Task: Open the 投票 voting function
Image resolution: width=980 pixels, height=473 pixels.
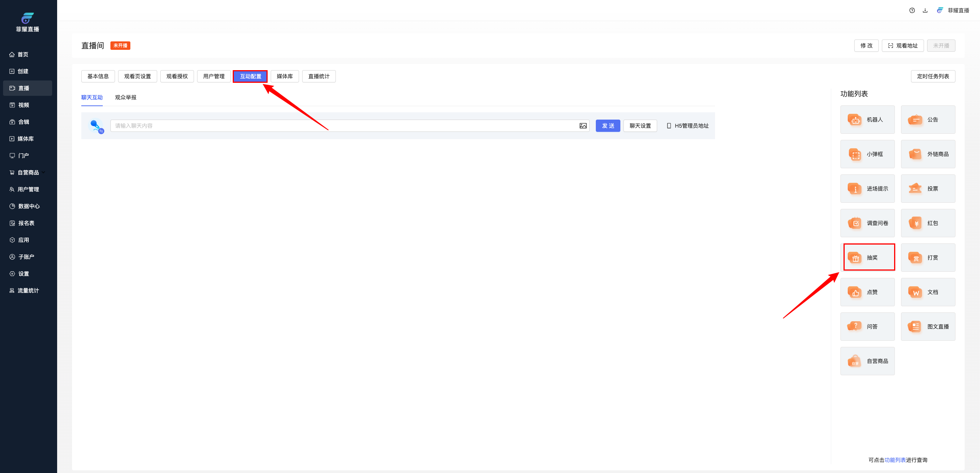Action: point(928,189)
